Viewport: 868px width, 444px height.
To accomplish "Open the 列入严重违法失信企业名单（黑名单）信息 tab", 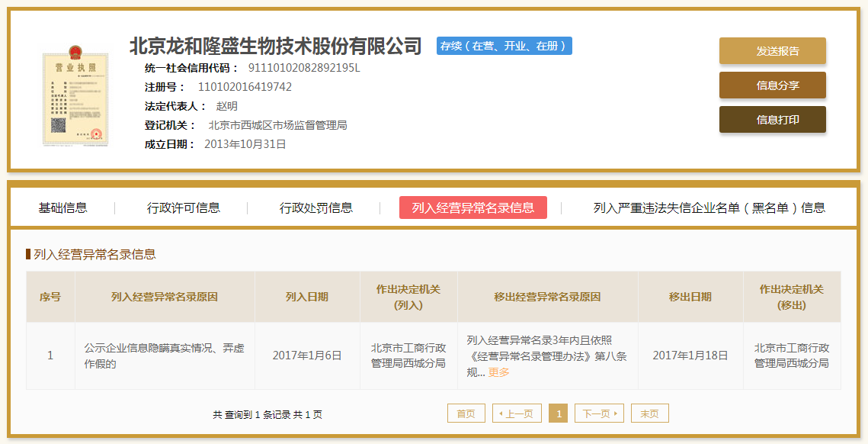I will point(709,208).
